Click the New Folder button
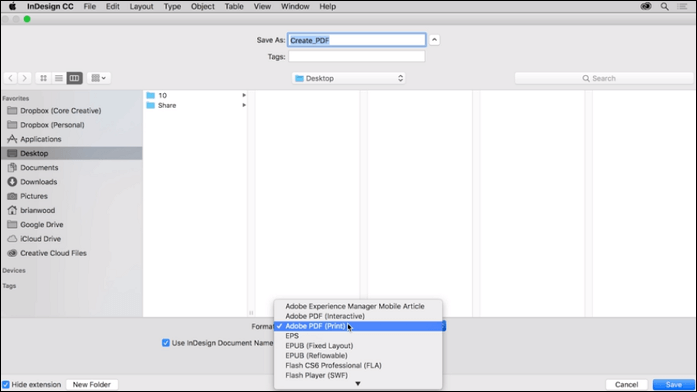Screen dimensions: 697x392 [x=92, y=384]
